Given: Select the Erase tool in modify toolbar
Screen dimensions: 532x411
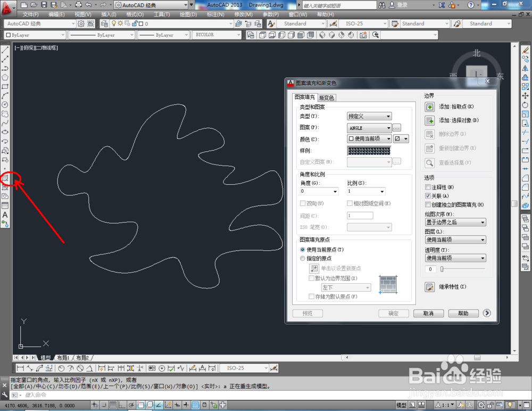Looking at the screenshot, I should [x=526, y=50].
